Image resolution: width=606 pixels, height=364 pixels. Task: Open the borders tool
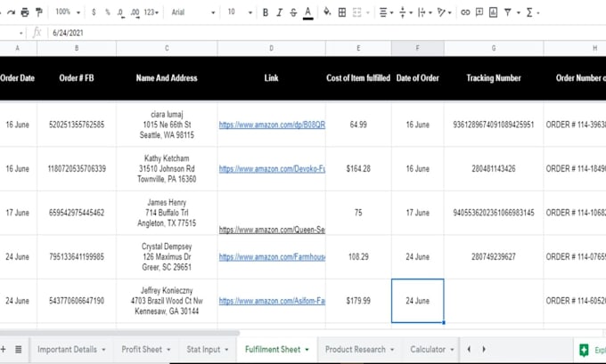(342, 12)
